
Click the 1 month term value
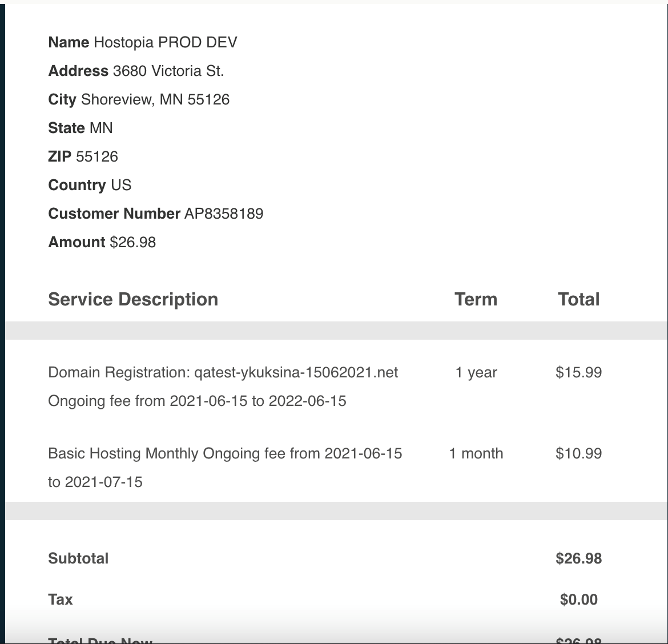pos(476,454)
